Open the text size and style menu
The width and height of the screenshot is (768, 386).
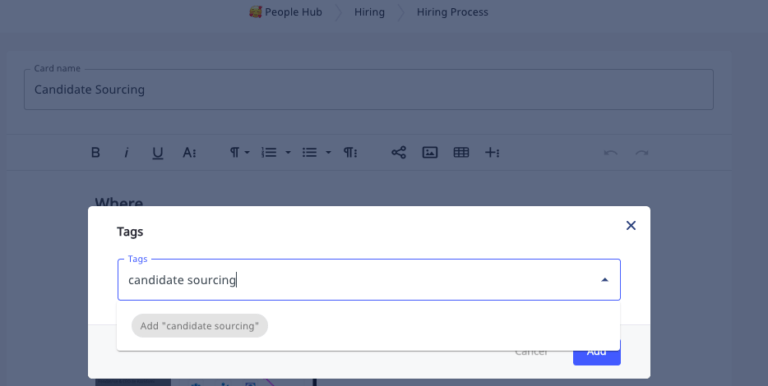[x=190, y=152]
